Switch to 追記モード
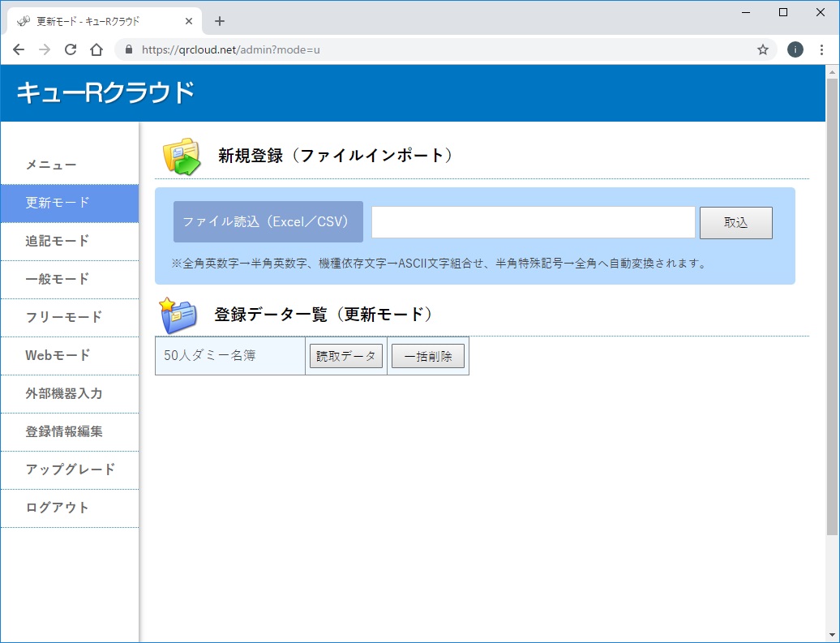This screenshot has height=643, width=840. [x=70, y=241]
